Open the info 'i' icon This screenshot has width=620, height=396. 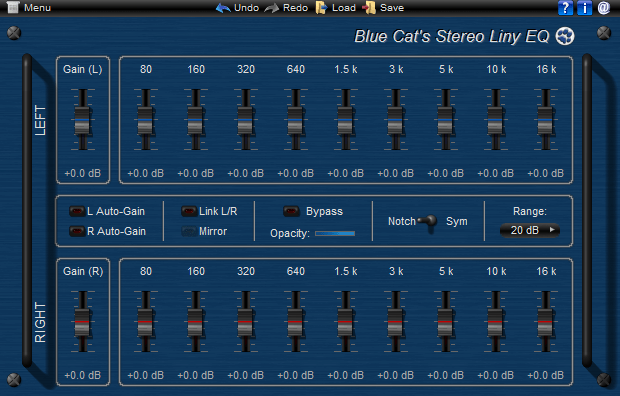tap(584, 8)
